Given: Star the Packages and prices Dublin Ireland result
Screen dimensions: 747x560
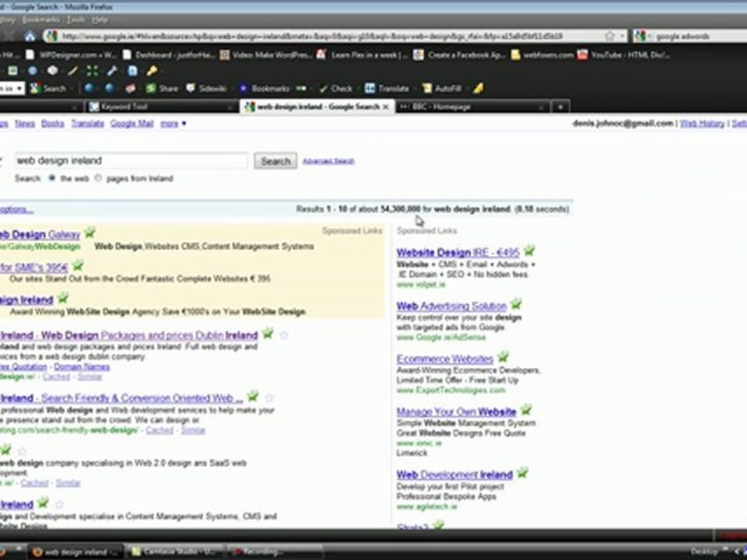Looking at the screenshot, I should tap(284, 334).
